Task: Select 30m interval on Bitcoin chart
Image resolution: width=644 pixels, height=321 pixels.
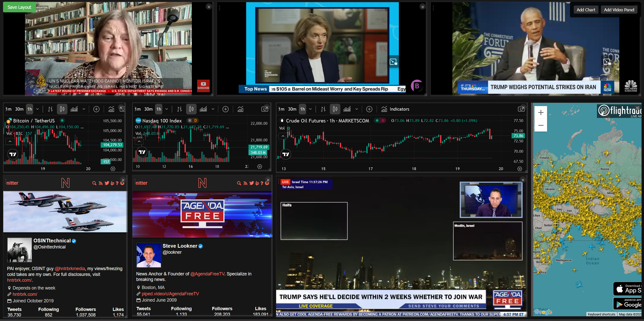Action: click(x=19, y=109)
